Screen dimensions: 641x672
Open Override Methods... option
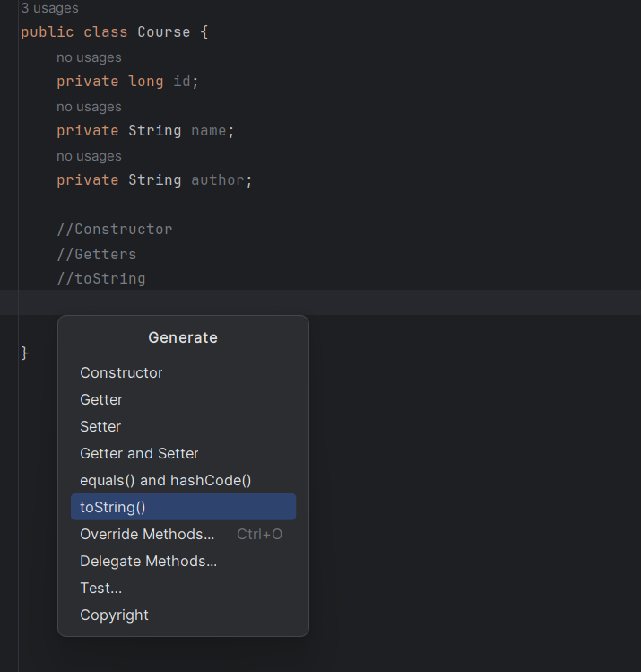(x=183, y=535)
